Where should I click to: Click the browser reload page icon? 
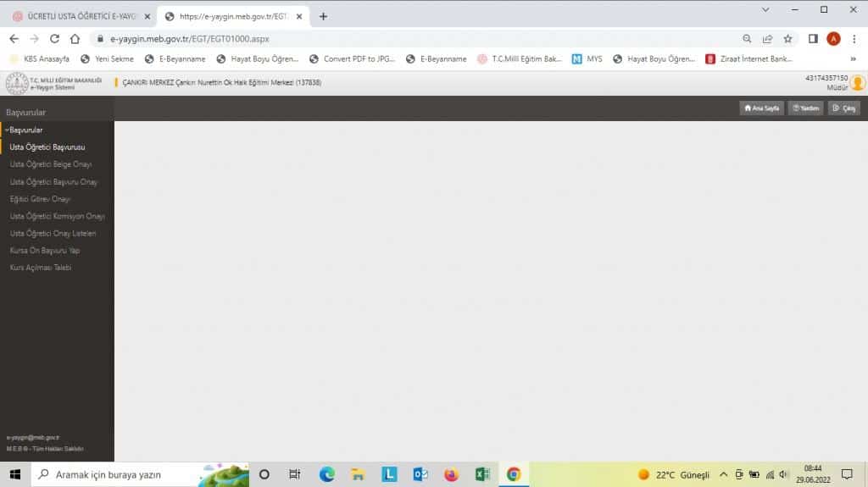54,39
